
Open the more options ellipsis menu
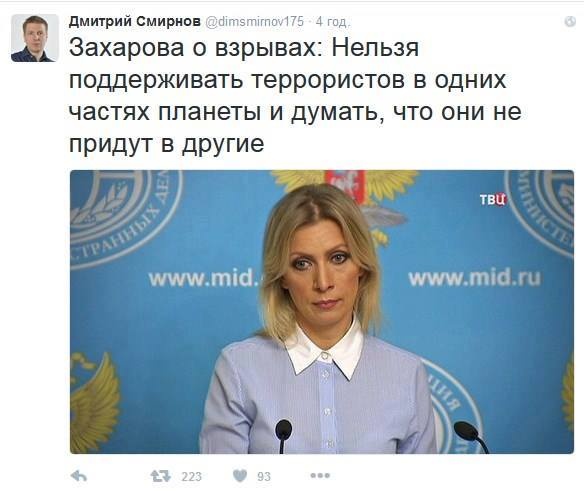click(x=320, y=476)
